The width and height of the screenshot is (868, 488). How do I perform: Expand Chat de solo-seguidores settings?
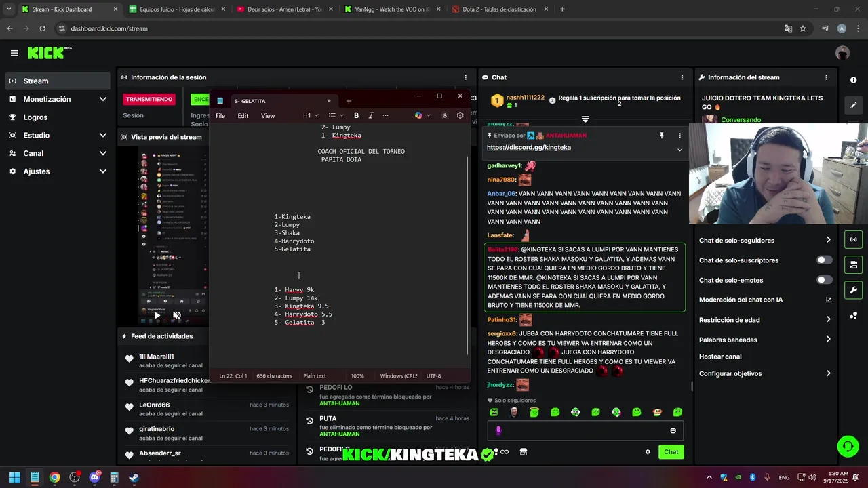coord(828,240)
